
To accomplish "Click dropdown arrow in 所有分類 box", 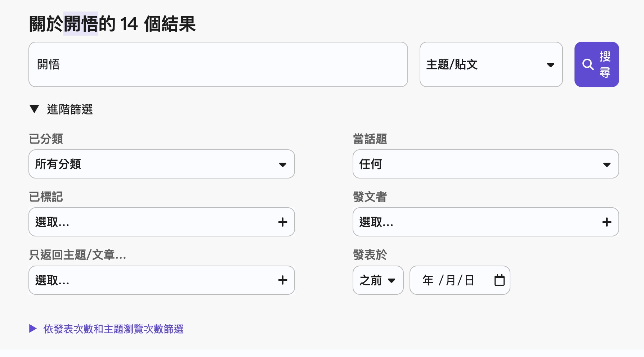I will point(283,164).
